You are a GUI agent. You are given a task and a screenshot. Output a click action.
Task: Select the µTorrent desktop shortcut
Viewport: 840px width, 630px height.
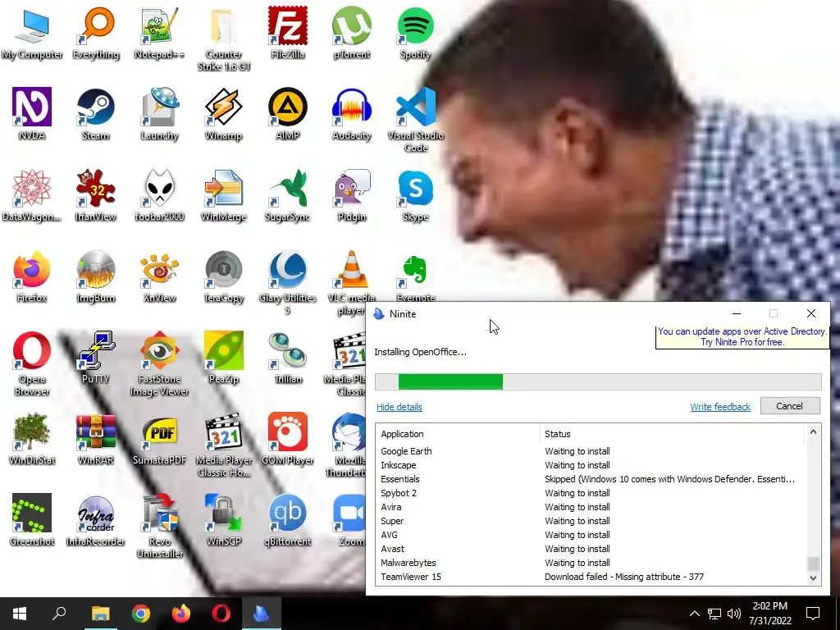pos(351,33)
